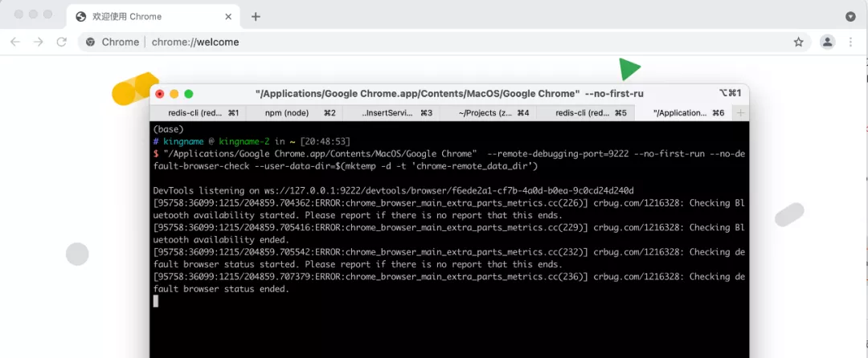Maximize the terminal with green button
This screenshot has height=358, width=868.
pos(189,94)
